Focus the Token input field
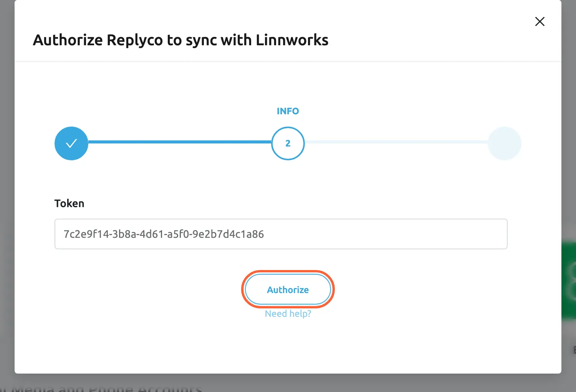576x392 pixels. coord(281,234)
